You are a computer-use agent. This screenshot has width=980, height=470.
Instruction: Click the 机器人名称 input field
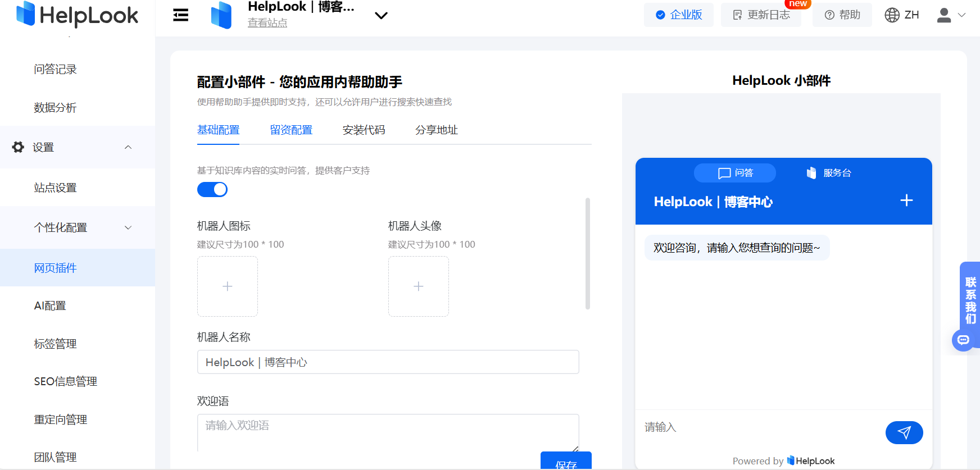[388, 362]
